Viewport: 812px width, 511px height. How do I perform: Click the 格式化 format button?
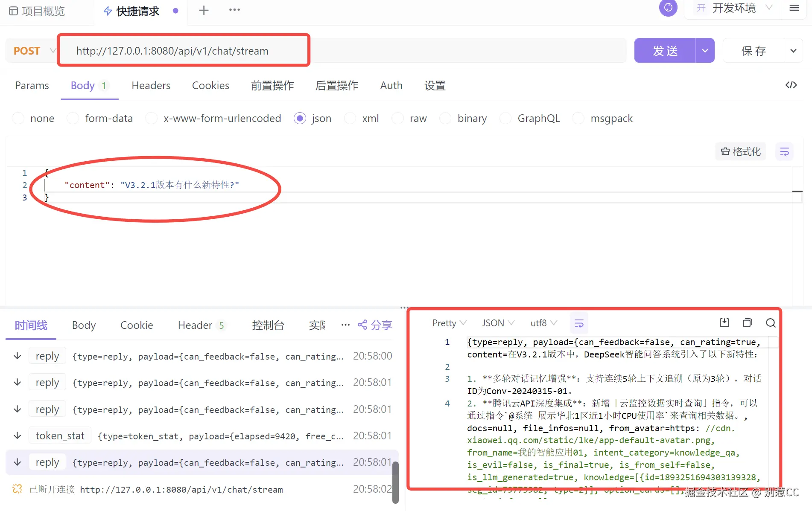click(741, 151)
